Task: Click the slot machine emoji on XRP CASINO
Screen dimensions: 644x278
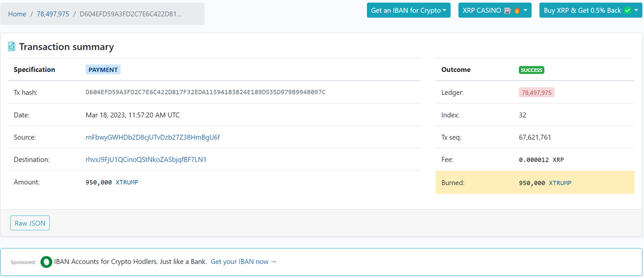Action: click(508, 10)
